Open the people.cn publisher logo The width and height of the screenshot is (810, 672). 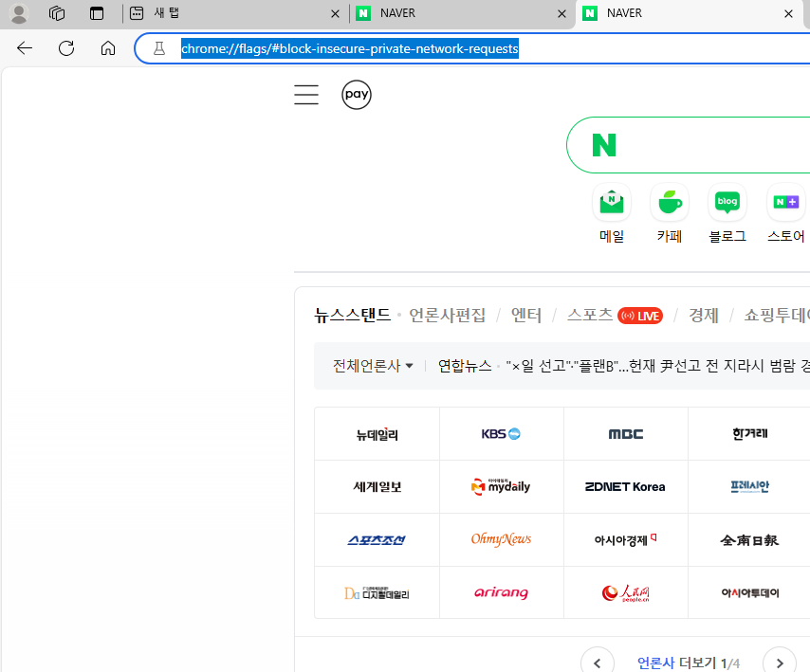626,592
